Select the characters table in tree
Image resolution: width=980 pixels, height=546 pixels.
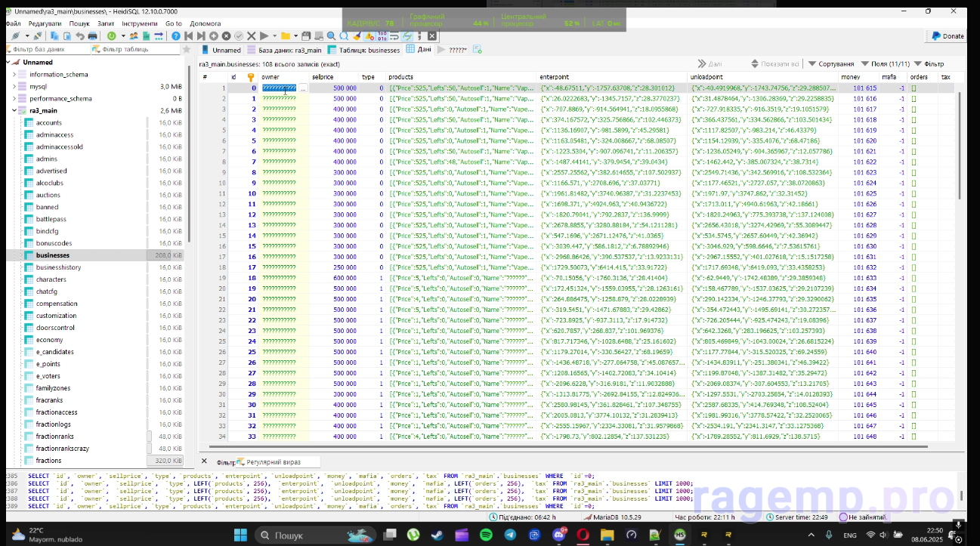pos(51,279)
